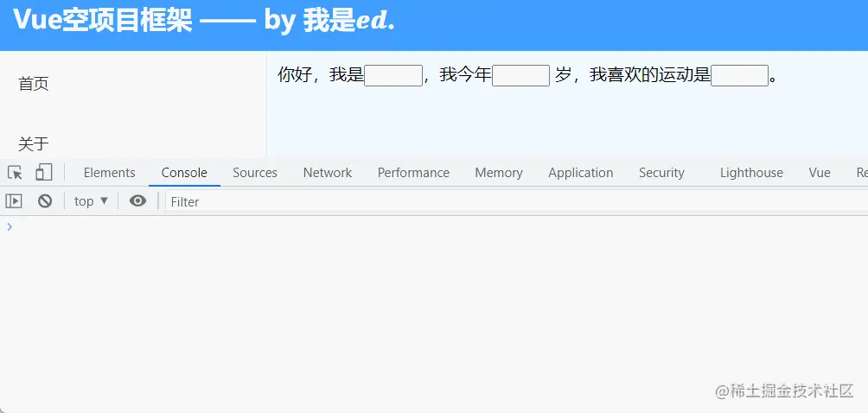
Task: Click the name input after 我是
Action: 393,75
